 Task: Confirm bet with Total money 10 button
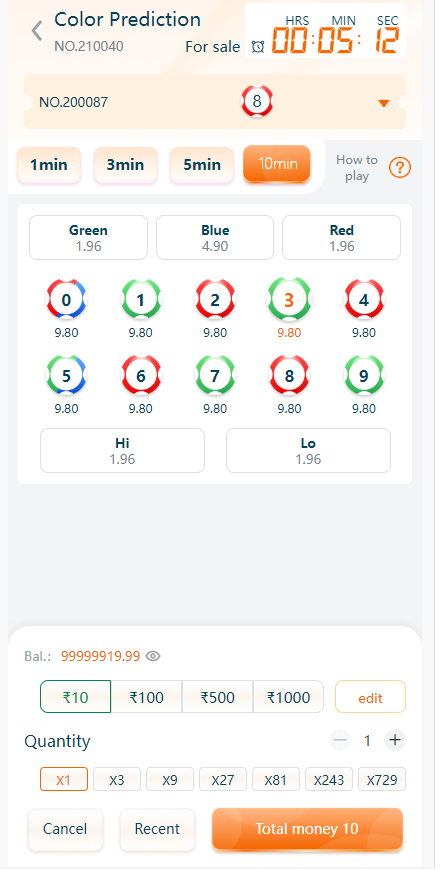click(x=307, y=829)
